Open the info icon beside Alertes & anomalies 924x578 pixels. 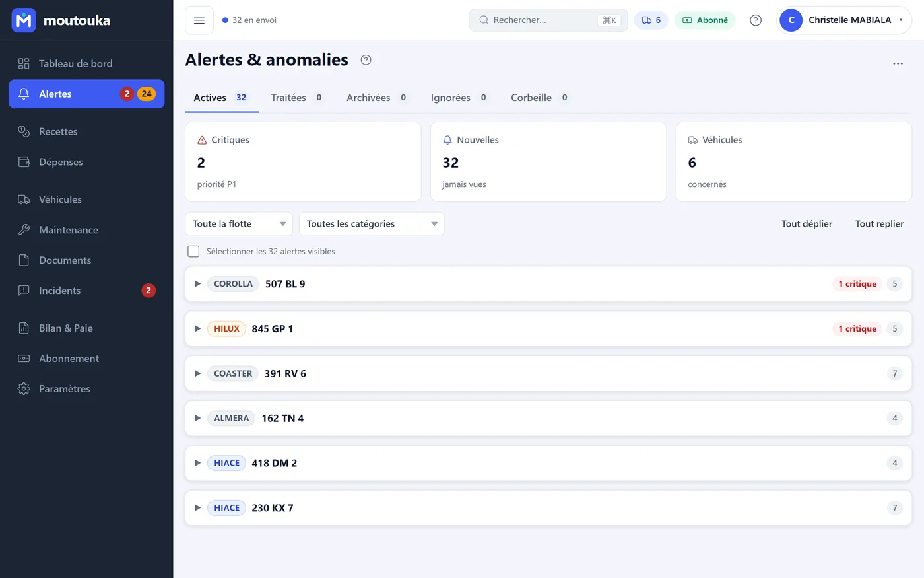tap(366, 60)
